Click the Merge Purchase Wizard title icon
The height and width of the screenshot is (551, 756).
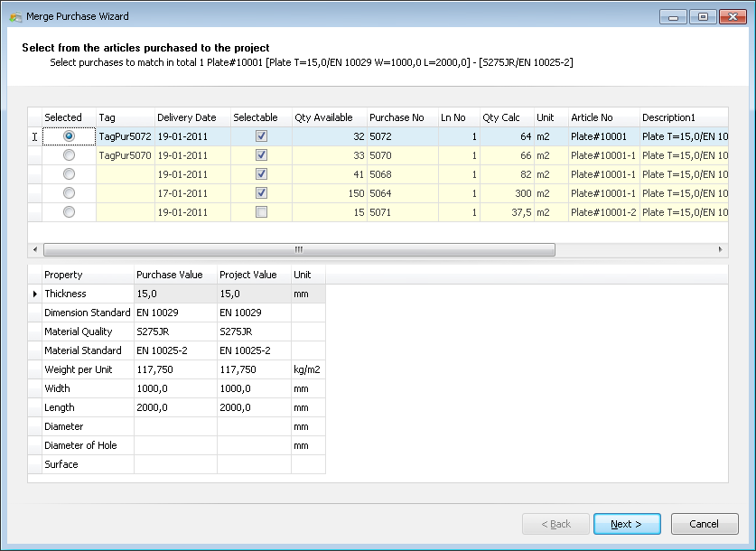15,16
